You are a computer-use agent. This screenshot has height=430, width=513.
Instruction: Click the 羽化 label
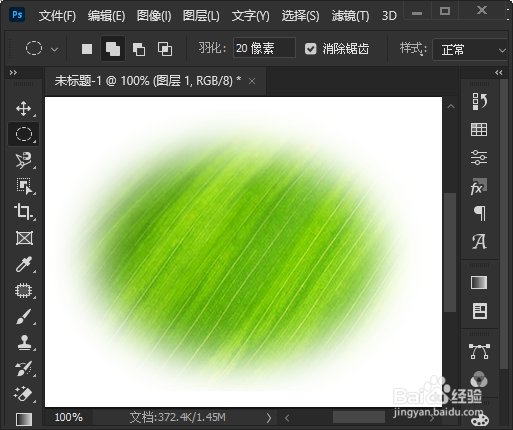tap(212, 48)
